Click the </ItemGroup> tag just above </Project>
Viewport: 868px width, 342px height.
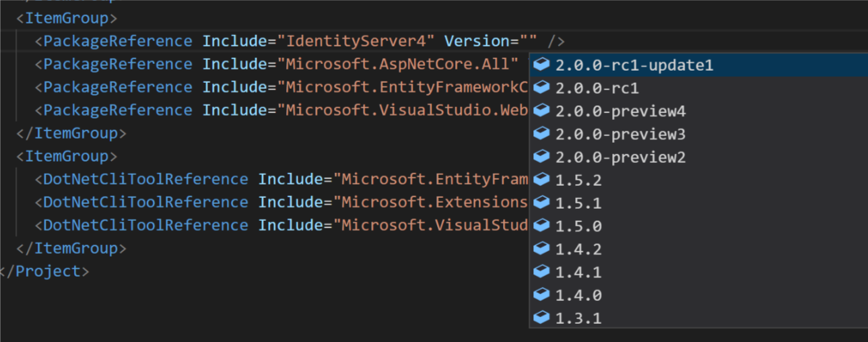pyautogui.click(x=71, y=248)
